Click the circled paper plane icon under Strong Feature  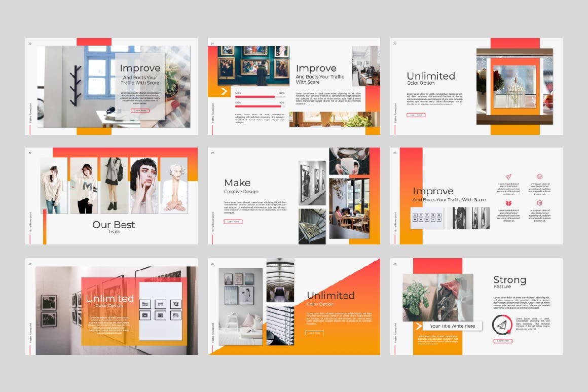[x=502, y=325]
